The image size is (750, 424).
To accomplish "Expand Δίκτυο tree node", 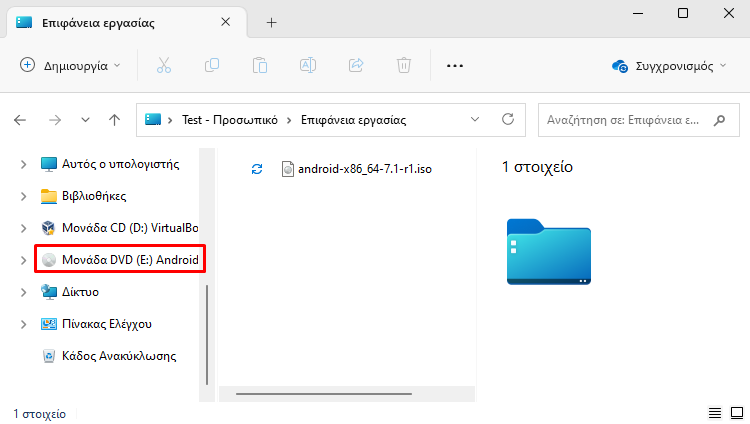I will (23, 292).
